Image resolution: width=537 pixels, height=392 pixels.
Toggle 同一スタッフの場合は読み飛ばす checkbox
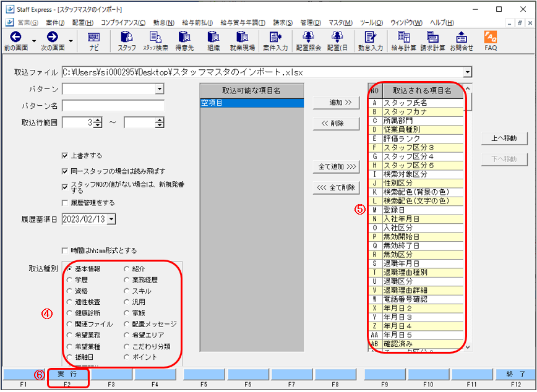tap(65, 171)
